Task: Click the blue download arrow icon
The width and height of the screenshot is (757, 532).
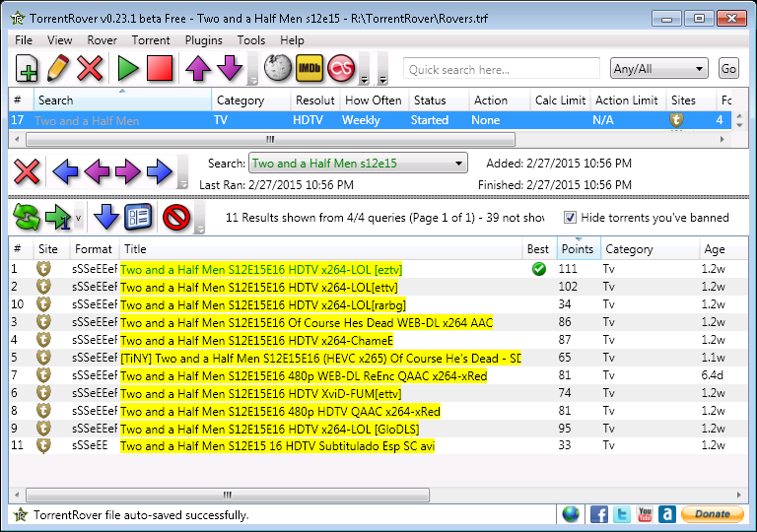Action: [106, 217]
